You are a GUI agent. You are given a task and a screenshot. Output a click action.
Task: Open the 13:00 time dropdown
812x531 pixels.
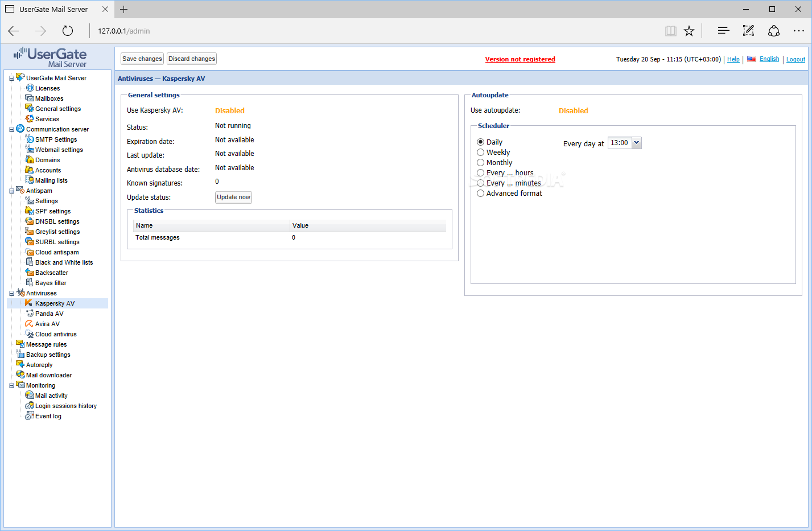(636, 143)
